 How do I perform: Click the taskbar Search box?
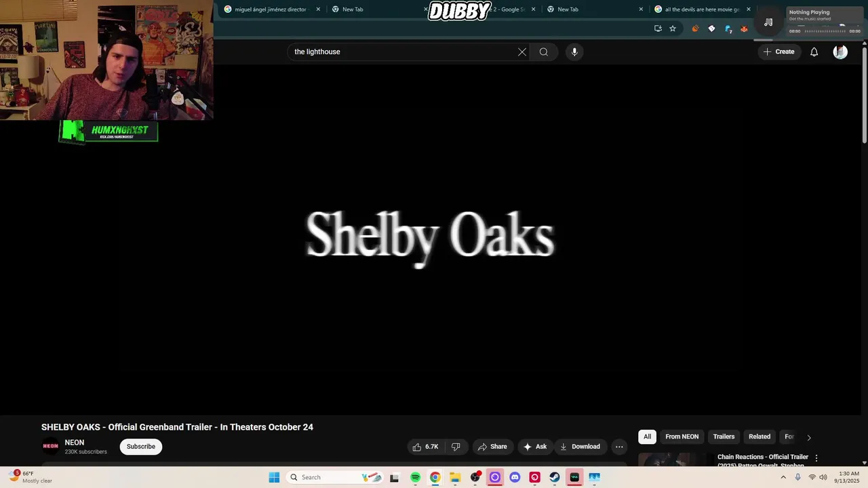(336, 477)
